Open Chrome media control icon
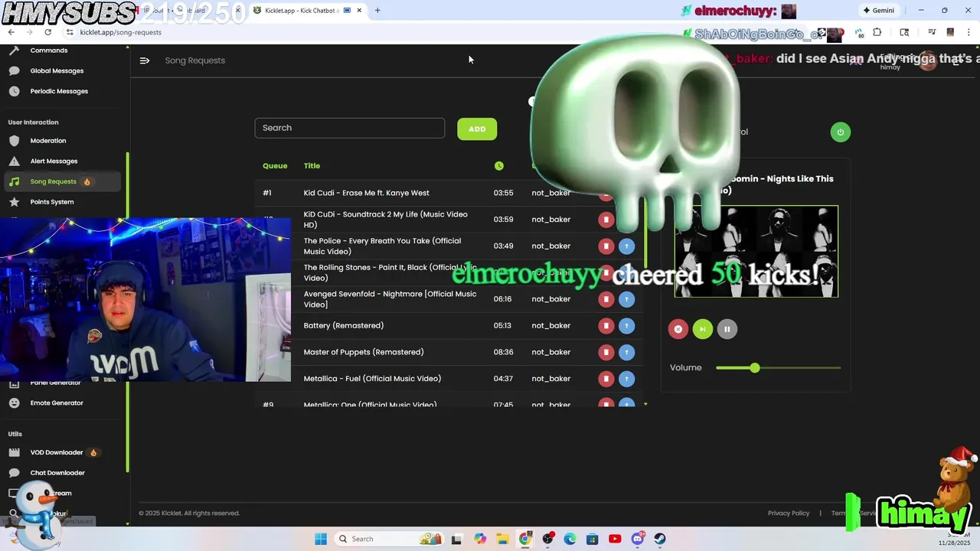This screenshot has height=551, width=980. tap(932, 32)
